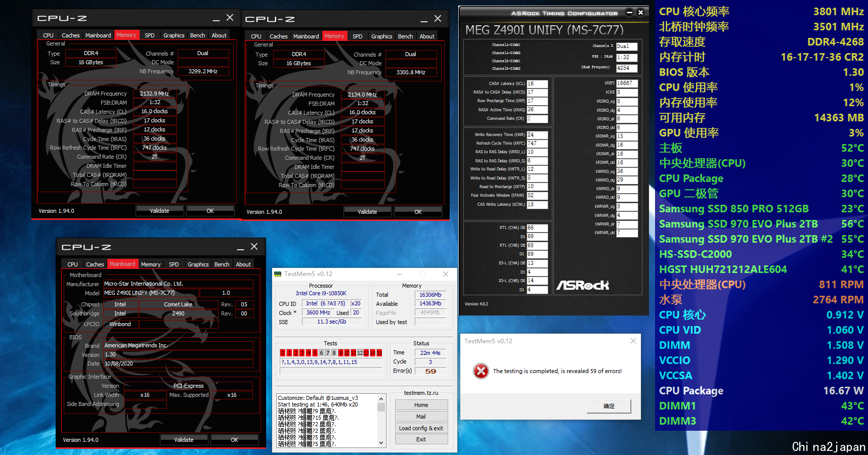Minimize the ASRock Timing Configurator window
The width and height of the screenshot is (868, 455).
629,13
